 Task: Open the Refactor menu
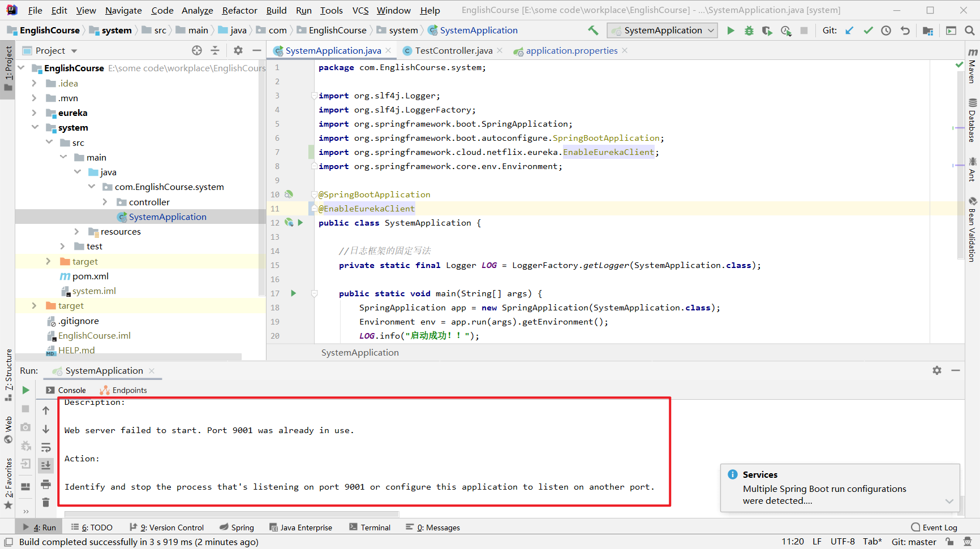[x=239, y=10]
